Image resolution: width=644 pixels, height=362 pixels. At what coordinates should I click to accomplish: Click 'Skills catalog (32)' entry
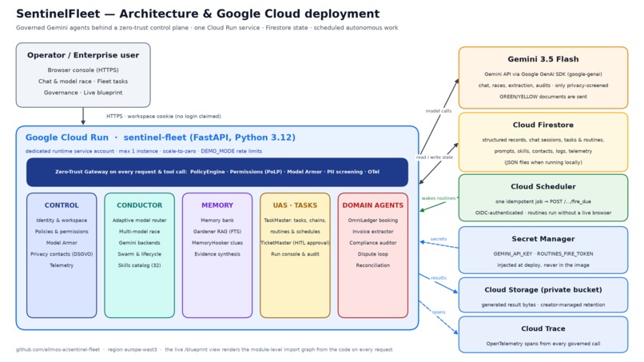139,265
